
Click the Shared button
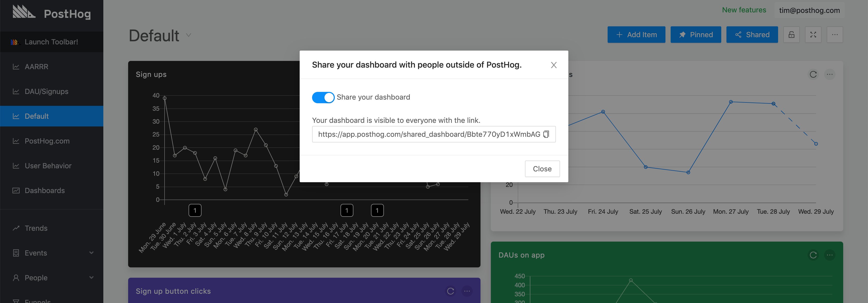(752, 35)
